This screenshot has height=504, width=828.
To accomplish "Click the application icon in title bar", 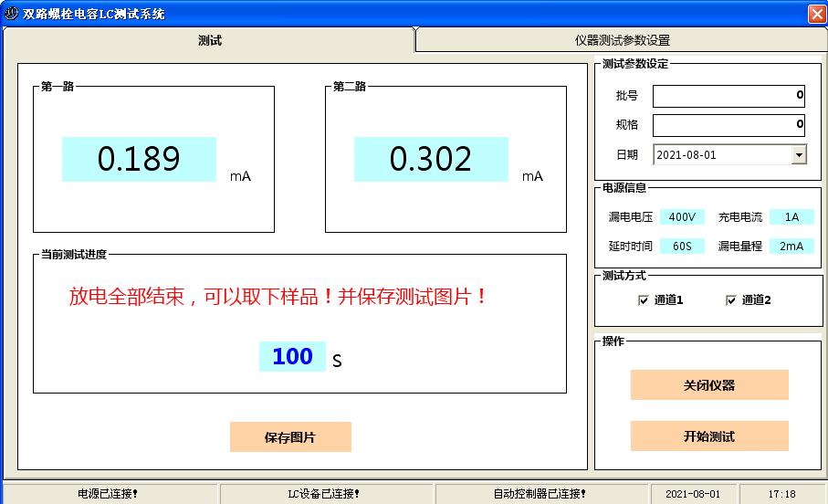I will [x=11, y=14].
